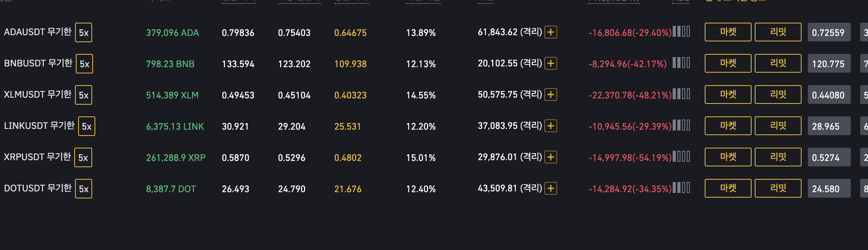This screenshot has height=250, width=868.
Task: Select limit close for LINKUSDT
Action: (778, 126)
